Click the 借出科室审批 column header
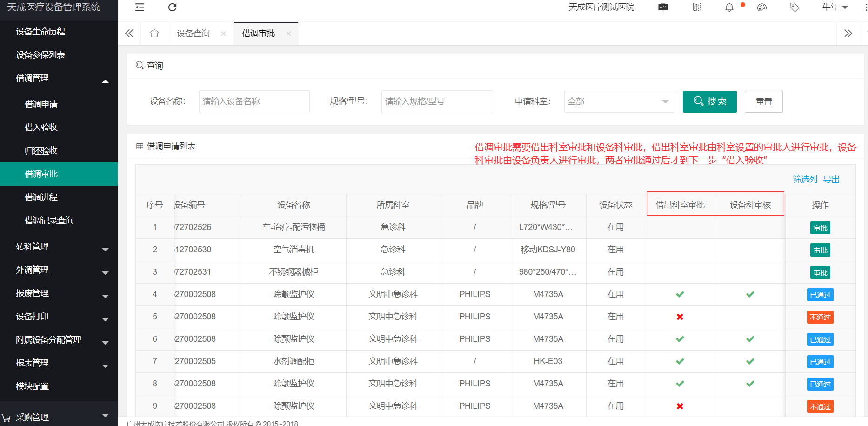Image resolution: width=868 pixels, height=426 pixels. (680, 205)
